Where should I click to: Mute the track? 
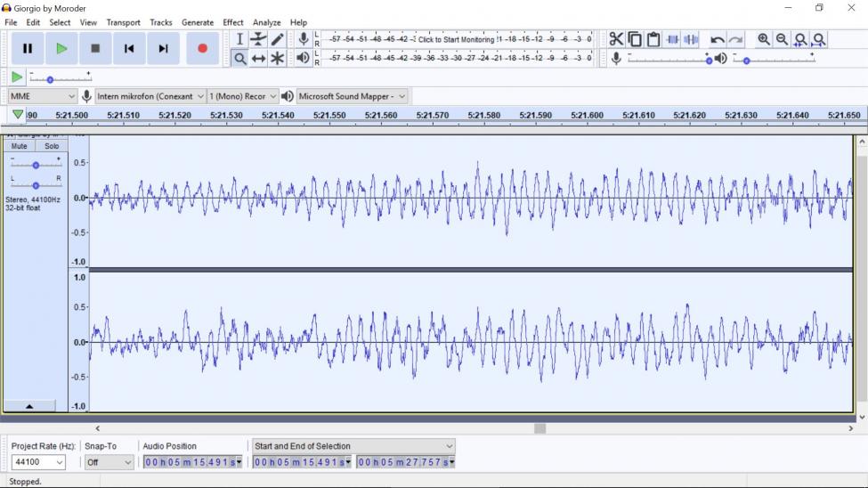click(20, 146)
